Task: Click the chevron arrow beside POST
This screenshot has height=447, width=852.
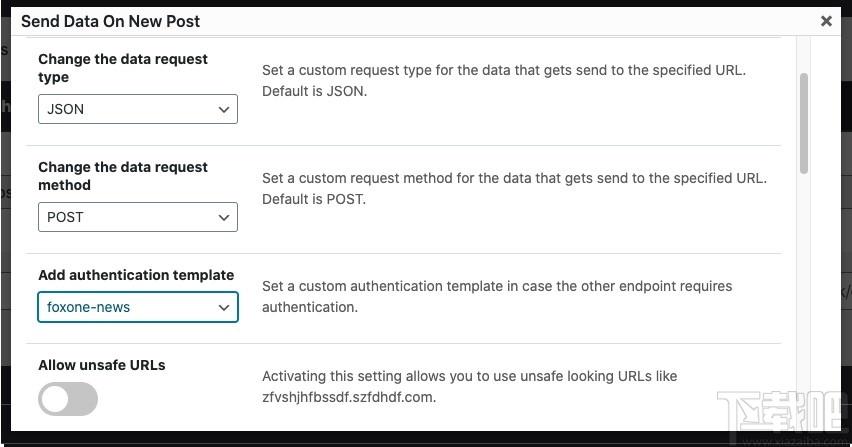Action: click(x=223, y=218)
